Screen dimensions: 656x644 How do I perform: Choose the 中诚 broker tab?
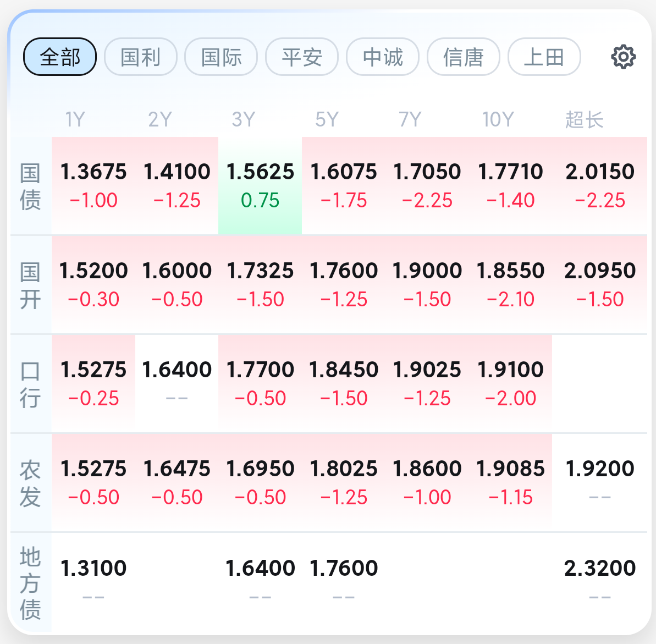(x=383, y=57)
